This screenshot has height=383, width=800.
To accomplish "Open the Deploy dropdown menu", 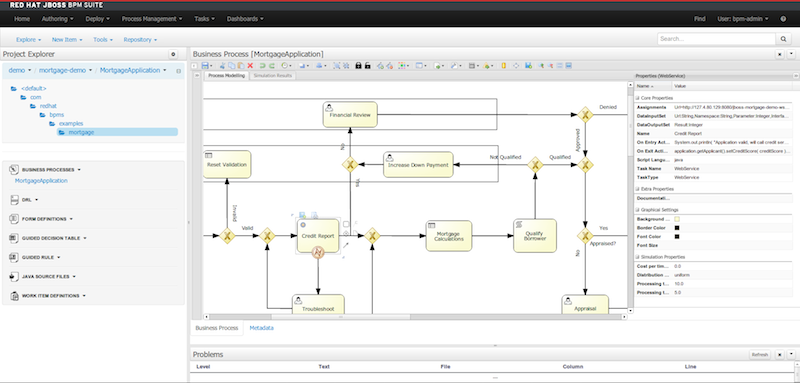I will pos(97,19).
